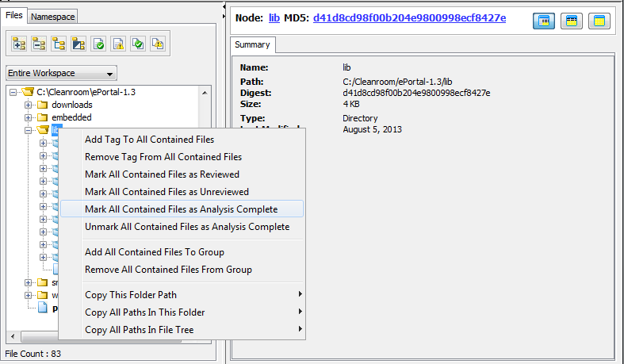Image resolution: width=624 pixels, height=364 pixels.
Task: Click single document yellow warning toolbar icon
Action: (118, 44)
